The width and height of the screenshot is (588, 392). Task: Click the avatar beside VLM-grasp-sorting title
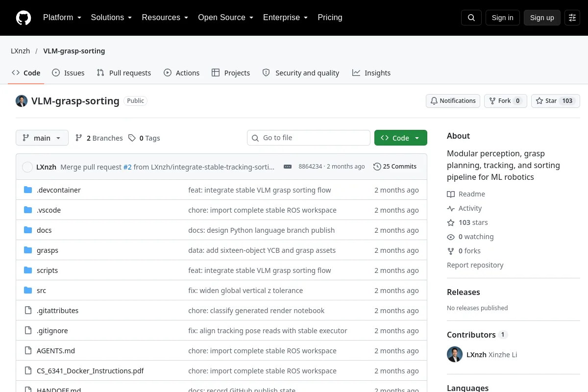22,101
